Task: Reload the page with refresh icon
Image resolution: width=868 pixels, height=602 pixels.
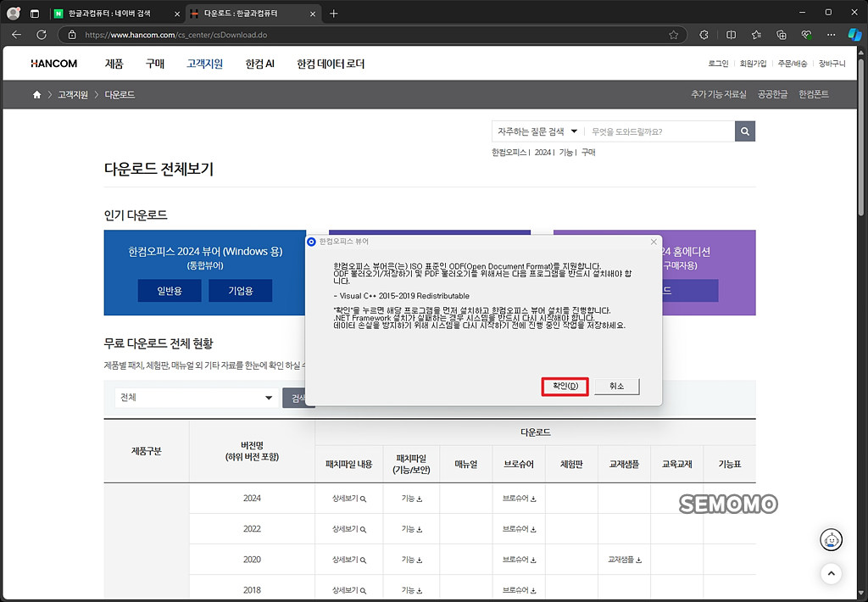Action: point(42,34)
